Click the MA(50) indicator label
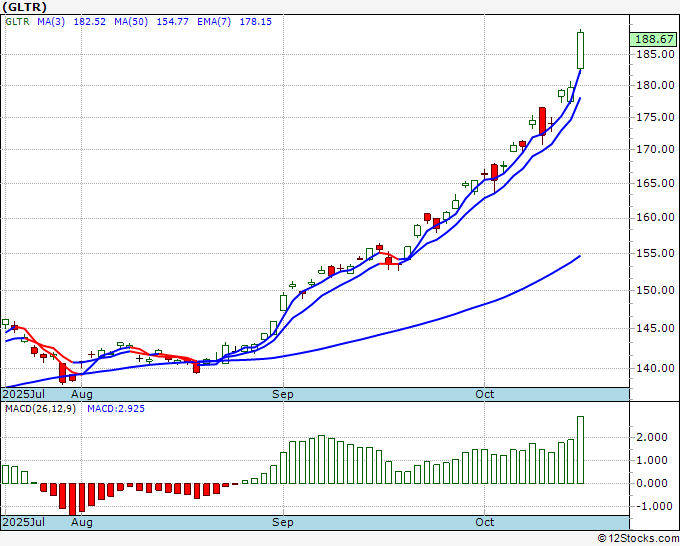 (x=131, y=22)
